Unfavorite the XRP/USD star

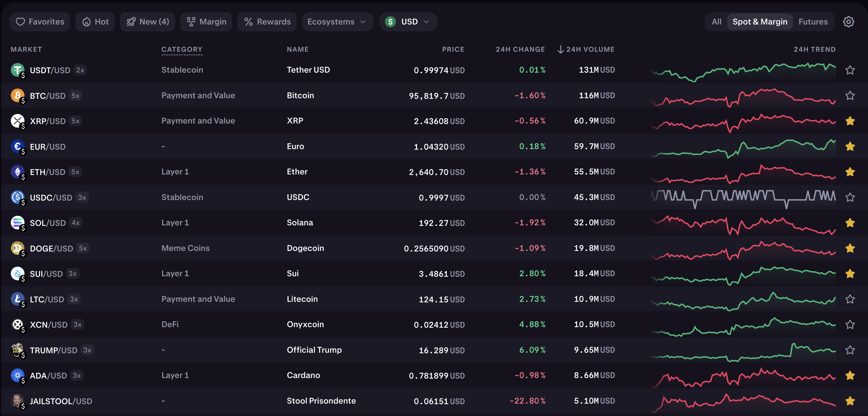coord(850,121)
